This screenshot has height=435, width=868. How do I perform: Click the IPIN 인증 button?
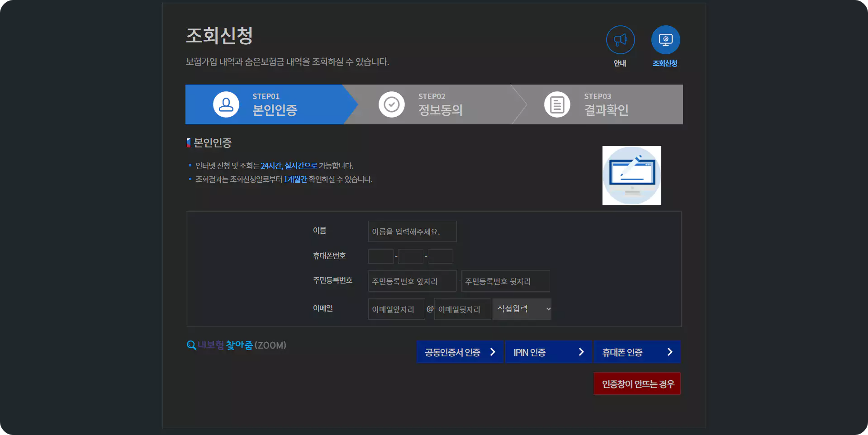click(x=548, y=352)
